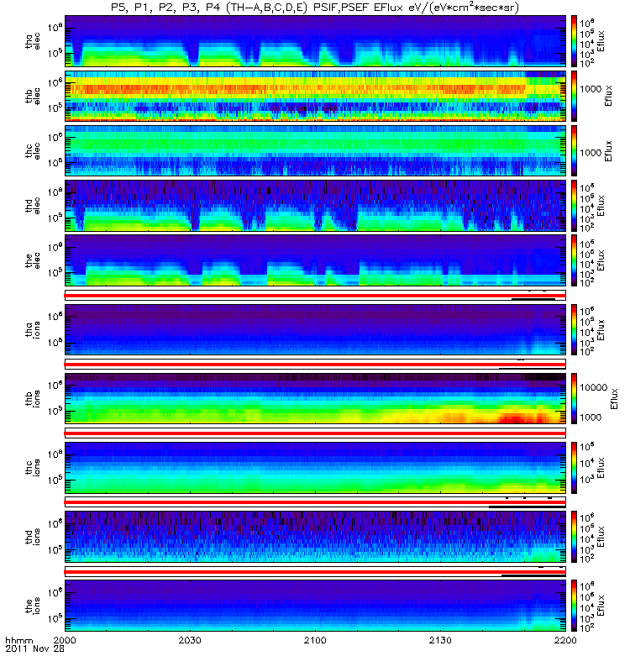Click the thd ions spectrogram panel
630x672 pixels.
316,537
